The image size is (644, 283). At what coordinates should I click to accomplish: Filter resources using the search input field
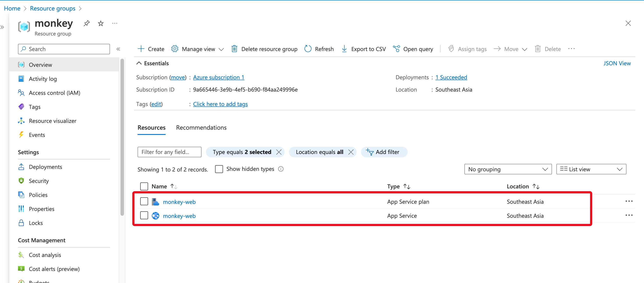click(169, 152)
